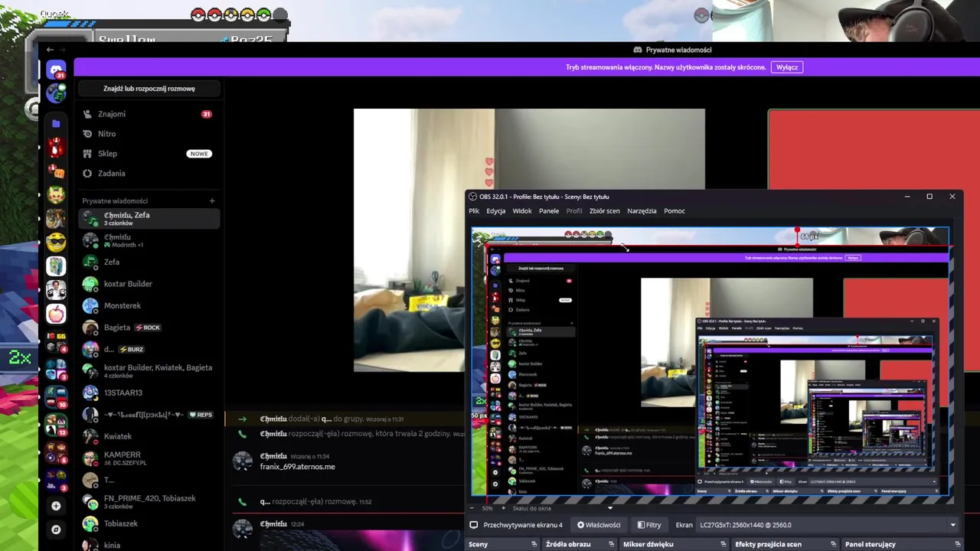Click the red video call tile

pyautogui.click(x=874, y=151)
